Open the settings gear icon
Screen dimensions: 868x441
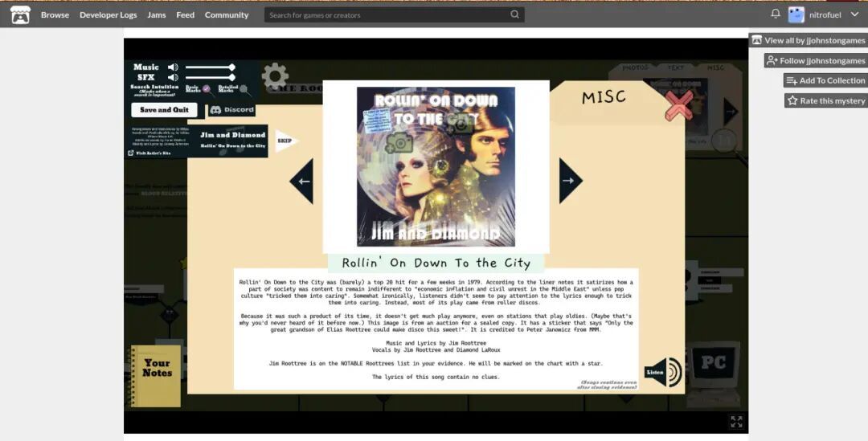(275, 76)
